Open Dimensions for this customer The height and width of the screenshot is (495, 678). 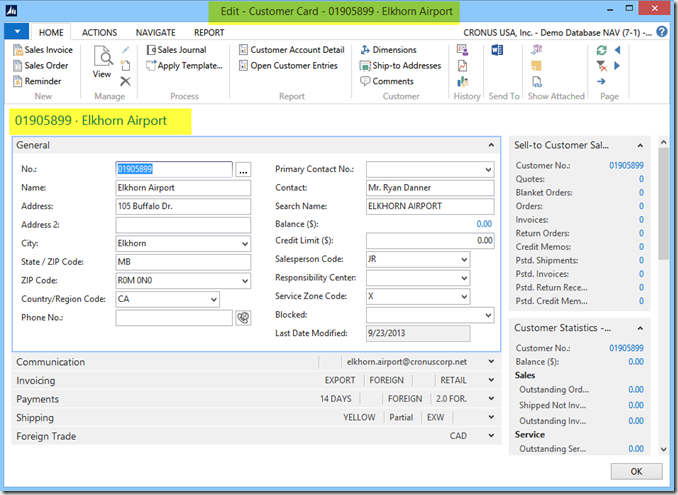395,49
